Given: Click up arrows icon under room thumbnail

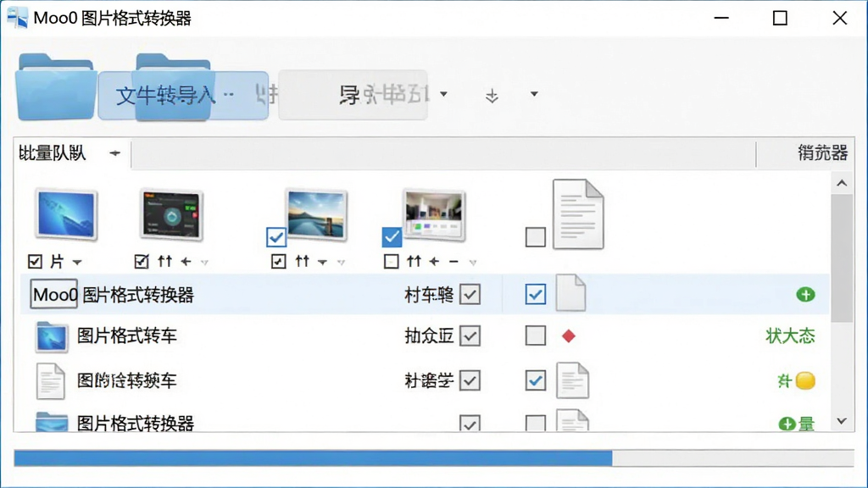Looking at the screenshot, I should tap(414, 261).
